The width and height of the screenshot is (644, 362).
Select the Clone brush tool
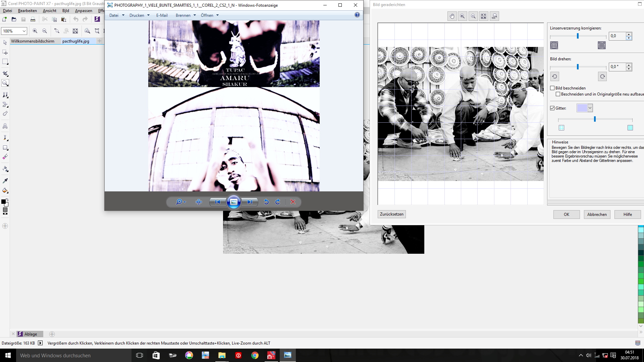click(x=5, y=95)
